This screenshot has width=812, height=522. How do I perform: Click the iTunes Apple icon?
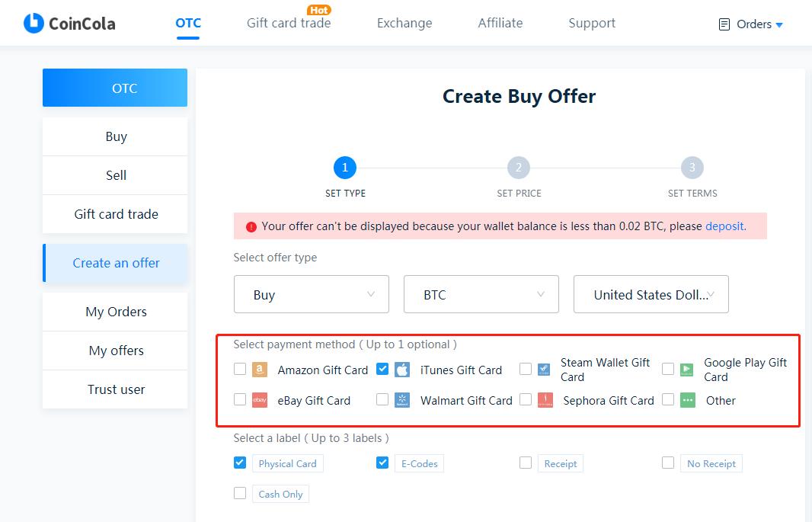[402, 370]
